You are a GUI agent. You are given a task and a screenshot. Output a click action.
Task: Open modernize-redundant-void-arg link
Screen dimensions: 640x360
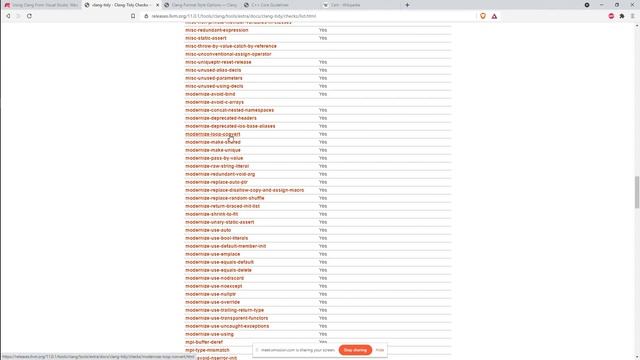220,174
